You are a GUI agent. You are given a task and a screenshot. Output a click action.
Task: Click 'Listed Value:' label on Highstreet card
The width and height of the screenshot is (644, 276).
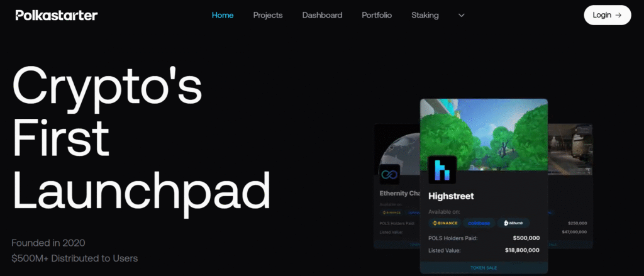click(x=445, y=250)
